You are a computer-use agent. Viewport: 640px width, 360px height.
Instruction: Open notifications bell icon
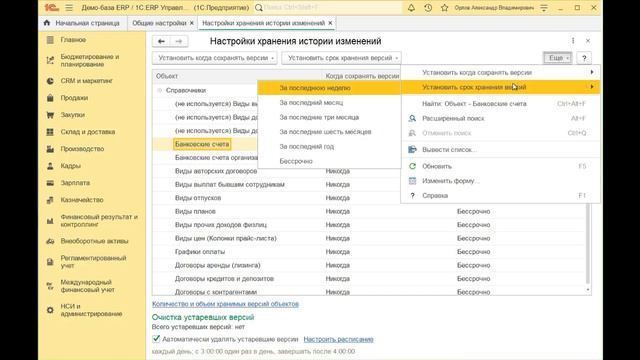[411, 8]
